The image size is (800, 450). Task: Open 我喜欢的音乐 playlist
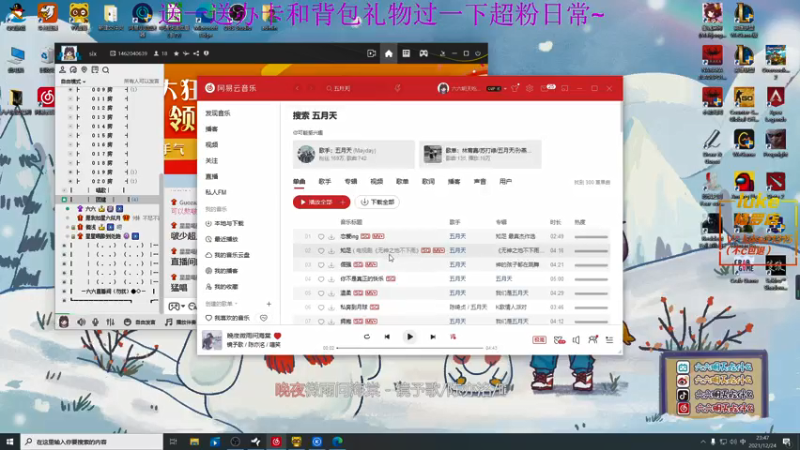[228, 318]
